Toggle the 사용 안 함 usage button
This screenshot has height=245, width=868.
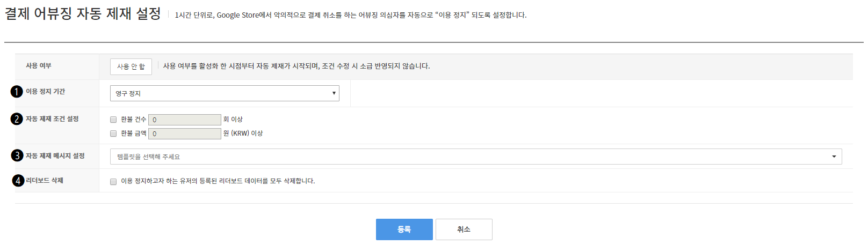131,66
